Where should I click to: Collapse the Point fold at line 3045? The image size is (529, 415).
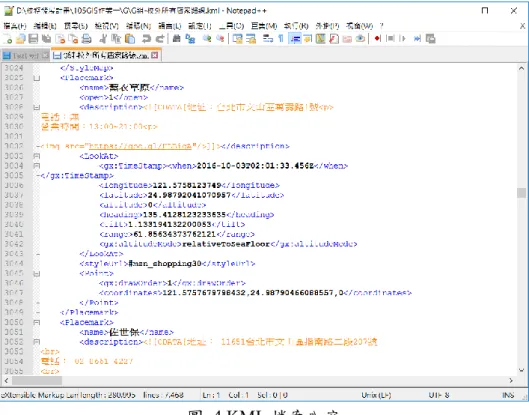coord(37,274)
